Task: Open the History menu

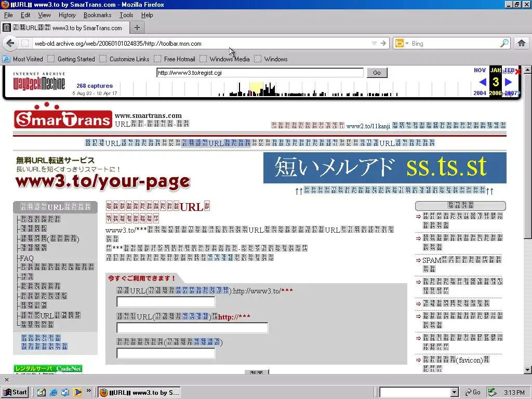Action: tap(67, 15)
